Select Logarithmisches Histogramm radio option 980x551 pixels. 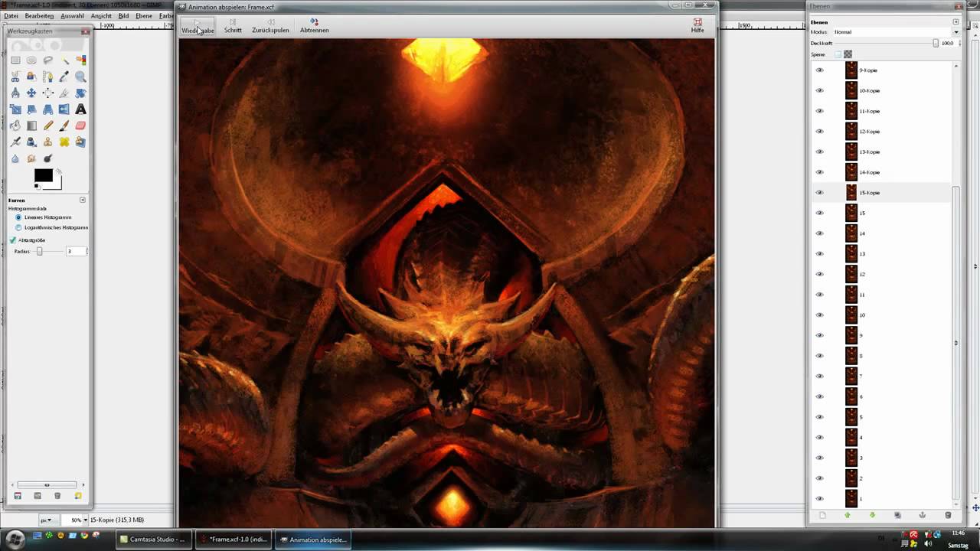18,227
